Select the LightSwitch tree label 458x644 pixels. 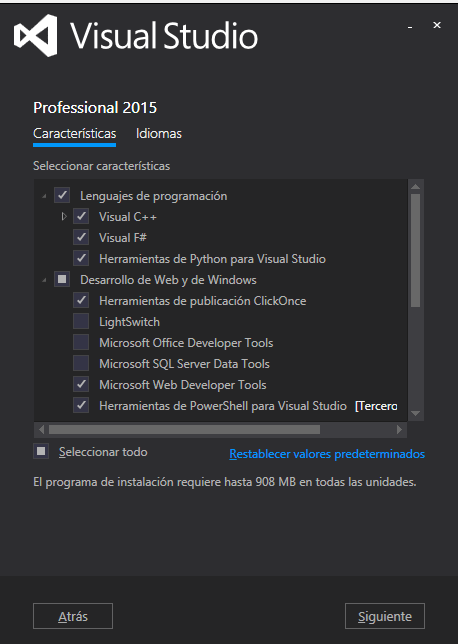coord(129,322)
